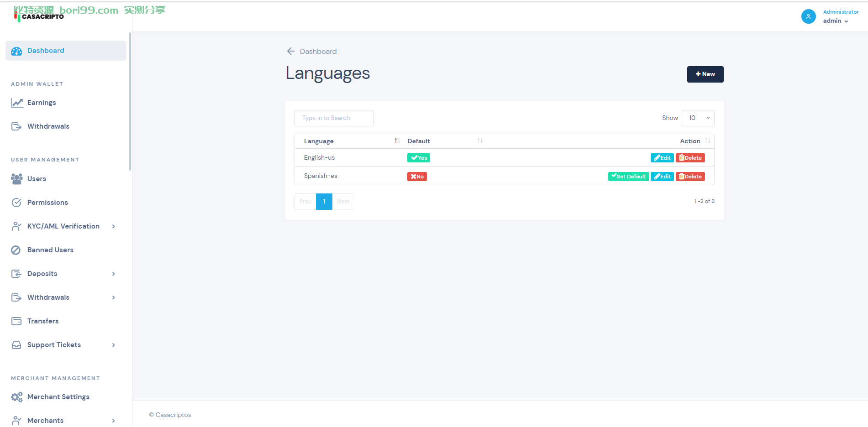
Task: Open Users menu item
Action: (37, 179)
